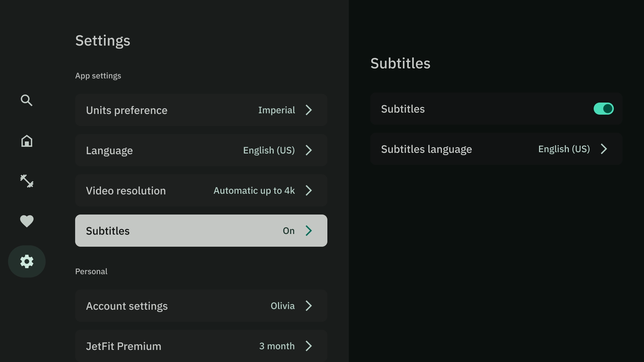Open Imperial units preference menu
The height and width of the screenshot is (362, 644).
[201, 110]
